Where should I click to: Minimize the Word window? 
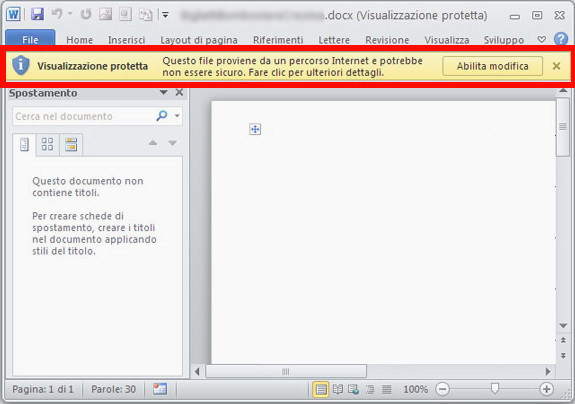[x=514, y=16]
